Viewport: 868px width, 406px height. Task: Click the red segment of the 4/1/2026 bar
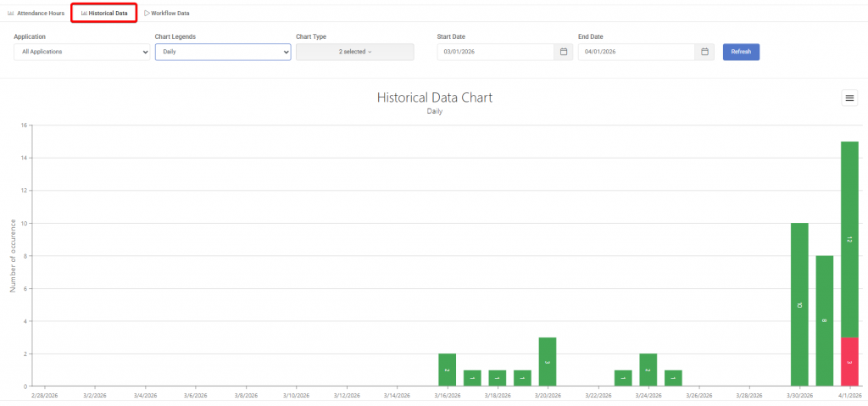pyautogui.click(x=849, y=362)
